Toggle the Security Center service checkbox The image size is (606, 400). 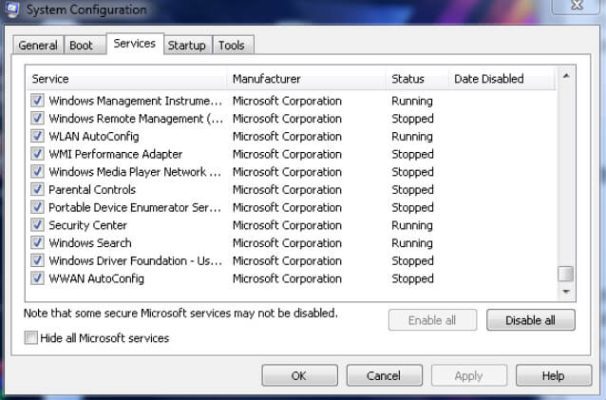pyautogui.click(x=38, y=226)
